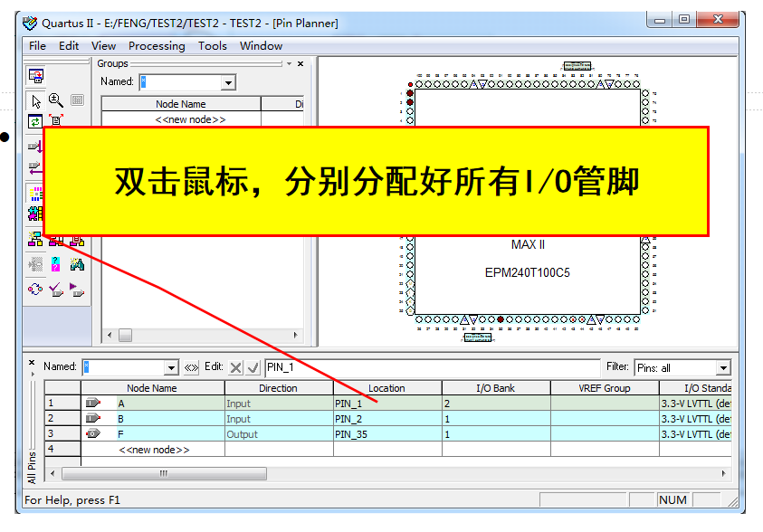Click Quartus II icon in title bar
The image size is (763, 532).
coord(30,23)
